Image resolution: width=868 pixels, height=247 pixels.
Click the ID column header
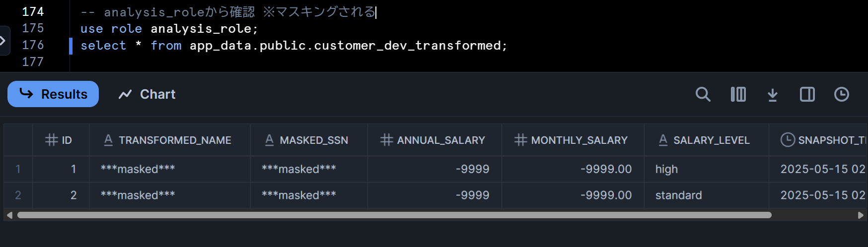(x=61, y=140)
